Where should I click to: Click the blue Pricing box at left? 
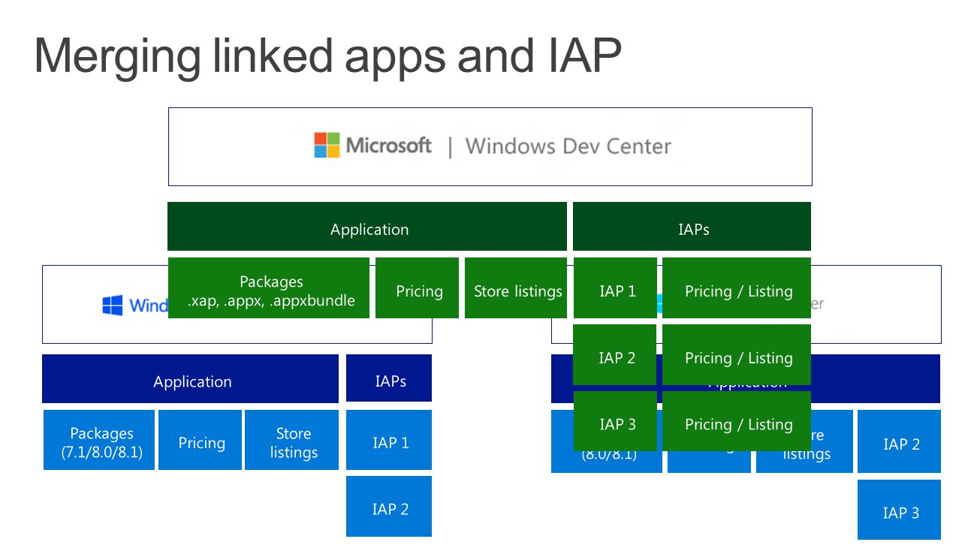pyautogui.click(x=201, y=440)
